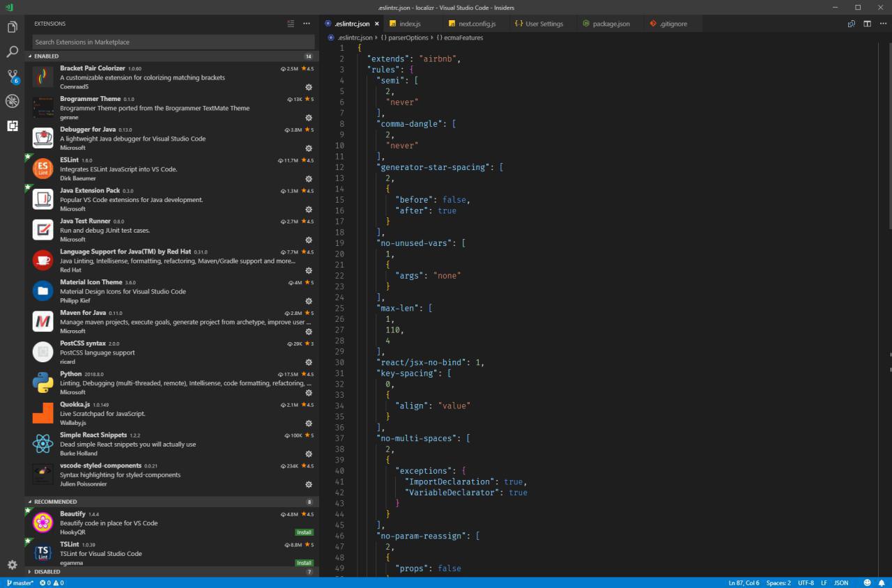Open the gear menu for Maven for Java

309,332
